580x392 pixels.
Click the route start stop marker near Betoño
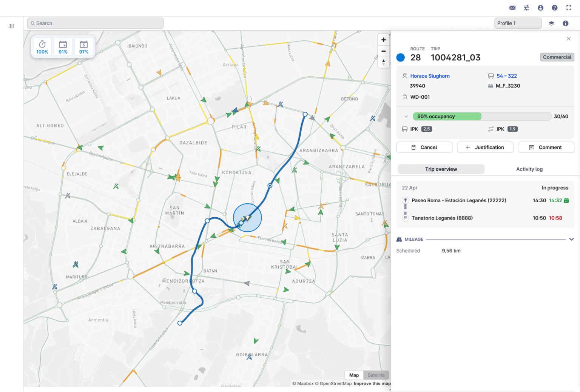click(305, 114)
